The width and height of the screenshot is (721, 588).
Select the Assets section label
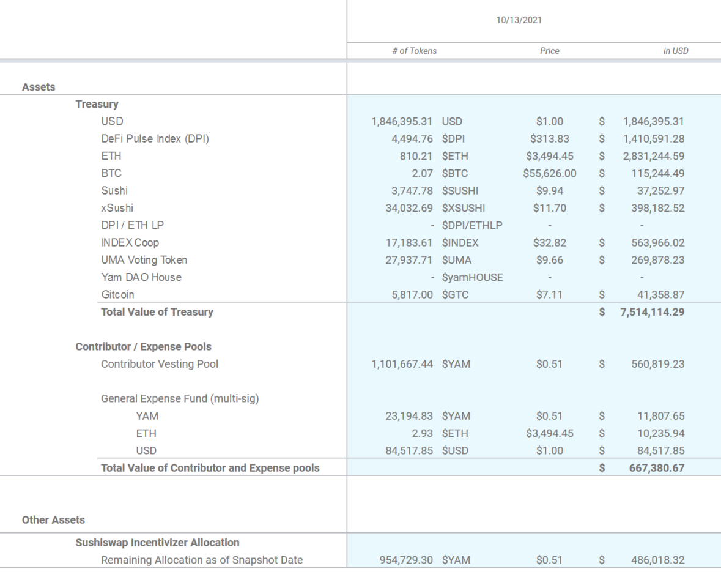pos(38,87)
